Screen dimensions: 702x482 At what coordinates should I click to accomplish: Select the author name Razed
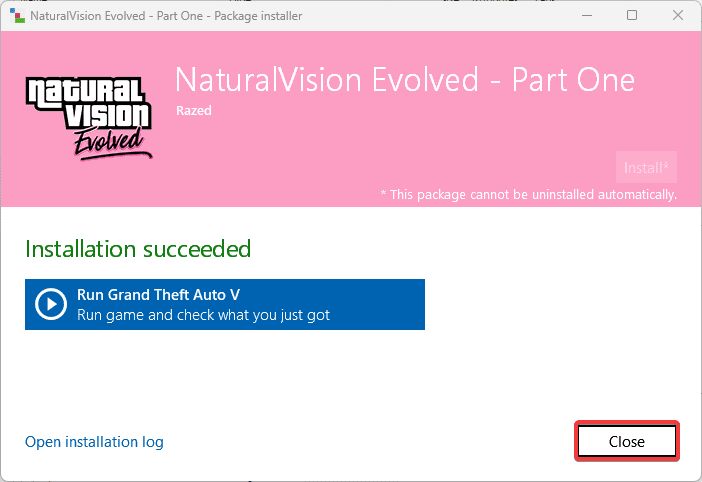coord(193,111)
